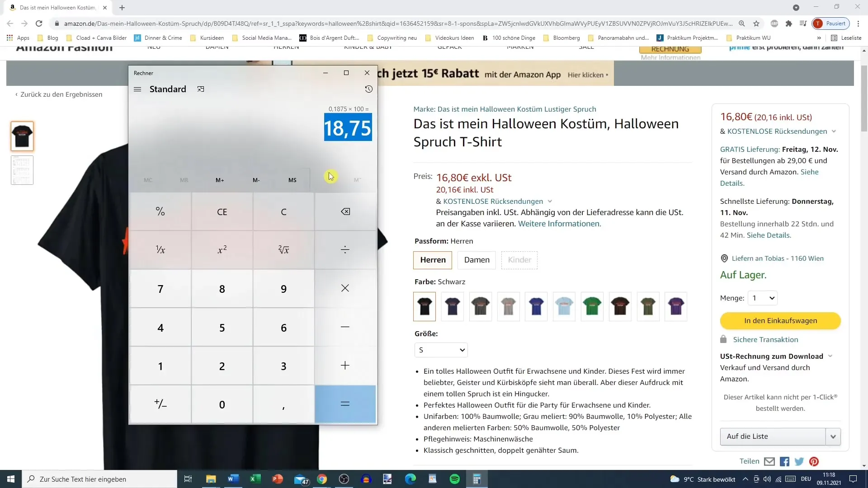The height and width of the screenshot is (488, 868).
Task: Share on Pinterest icon
Action: (x=814, y=461)
